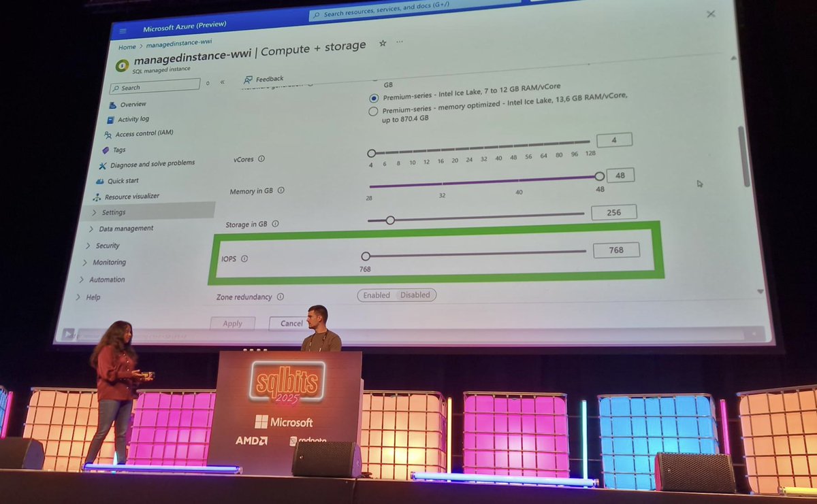Open Access control (IAM) menu item
The height and width of the screenshot is (504, 817).
point(144,134)
